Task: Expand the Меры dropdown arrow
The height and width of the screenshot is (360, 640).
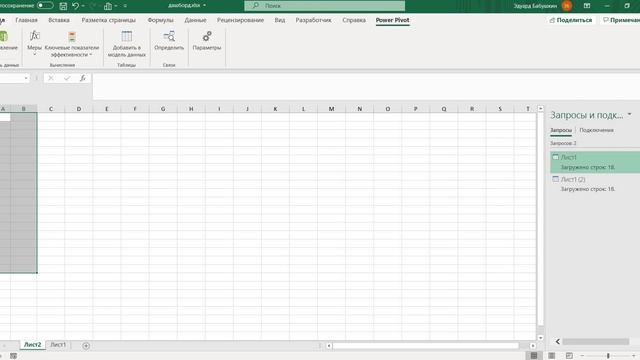Action: click(35, 55)
